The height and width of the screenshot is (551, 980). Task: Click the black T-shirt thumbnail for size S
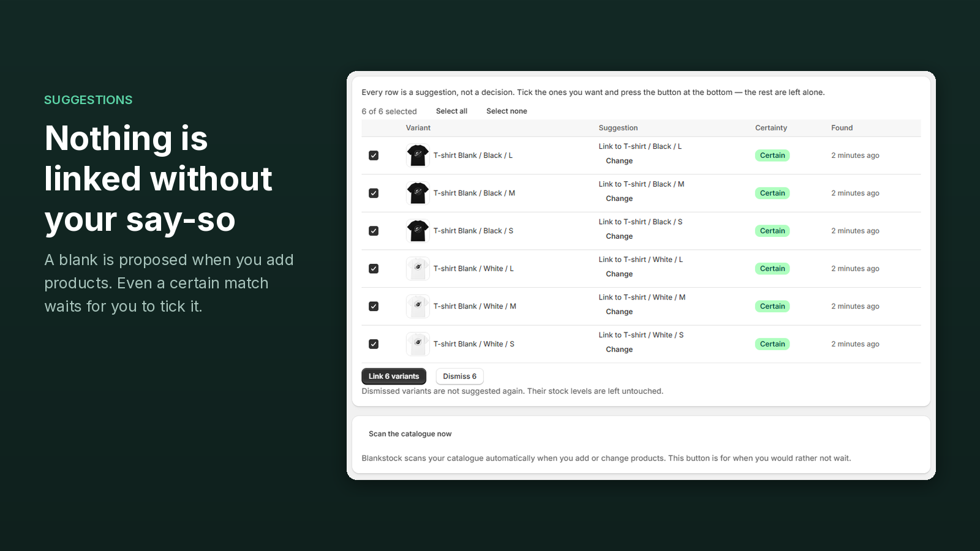[x=418, y=231]
